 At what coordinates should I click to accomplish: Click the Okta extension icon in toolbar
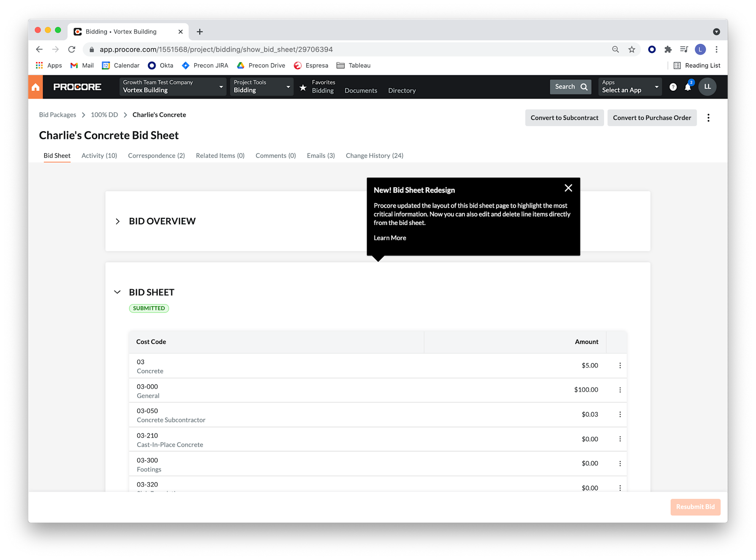tap(652, 49)
